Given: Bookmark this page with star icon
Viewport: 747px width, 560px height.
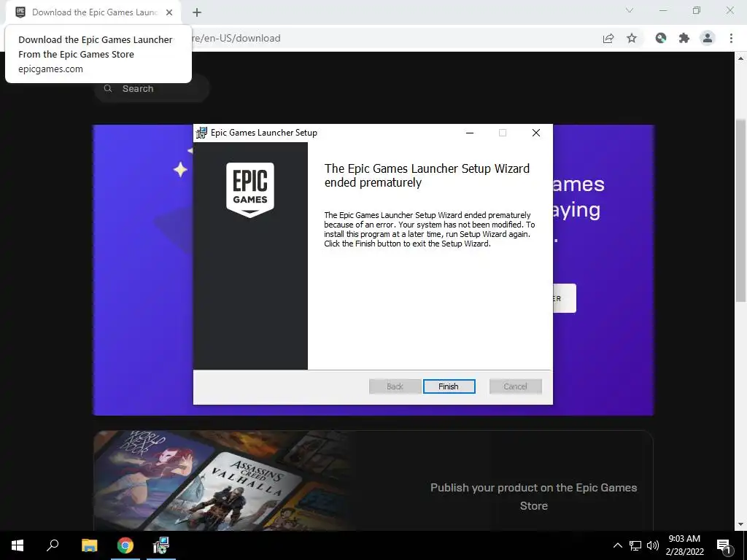Looking at the screenshot, I should 632,38.
